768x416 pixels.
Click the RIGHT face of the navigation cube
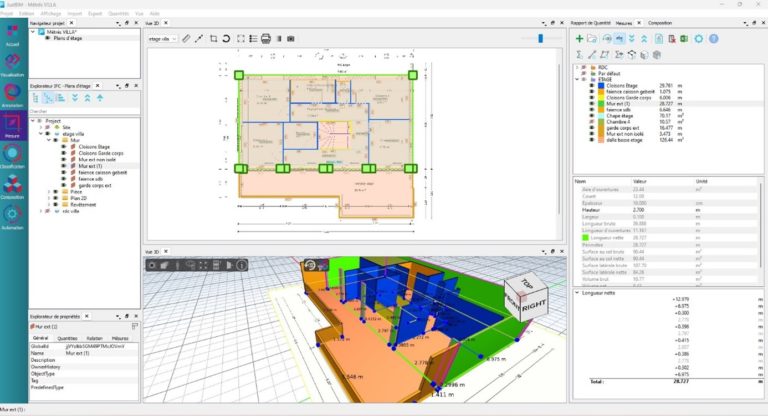coord(533,306)
